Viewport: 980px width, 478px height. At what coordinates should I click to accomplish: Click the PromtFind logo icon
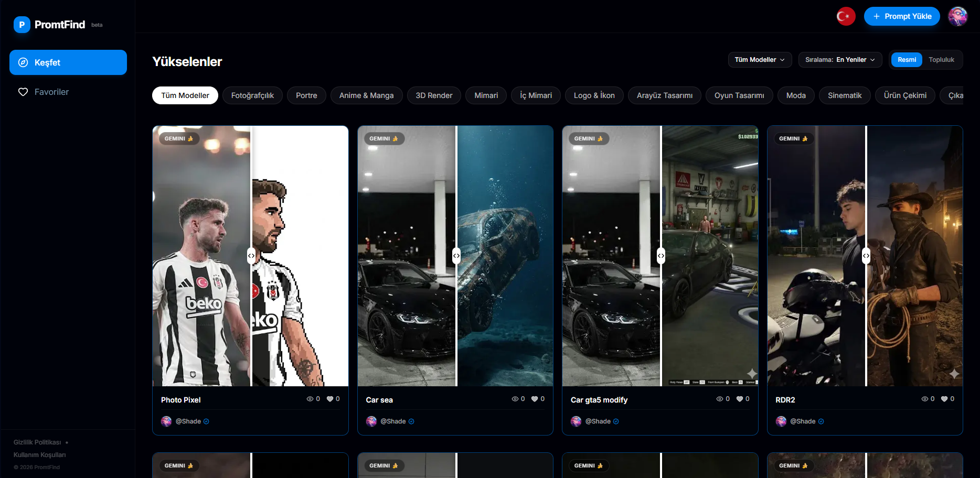pos(22,25)
